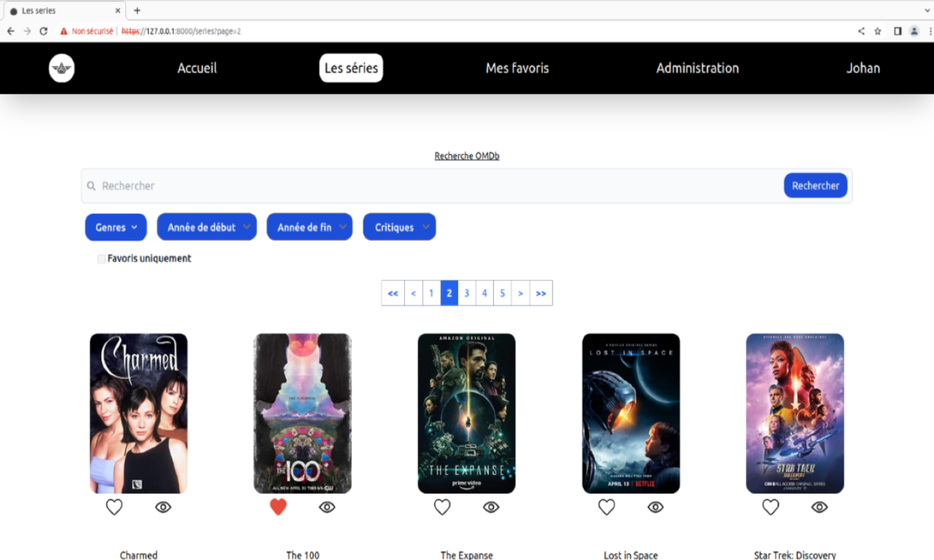Image resolution: width=934 pixels, height=560 pixels.
Task: Open a new browser tab with plus
Action: (137, 10)
